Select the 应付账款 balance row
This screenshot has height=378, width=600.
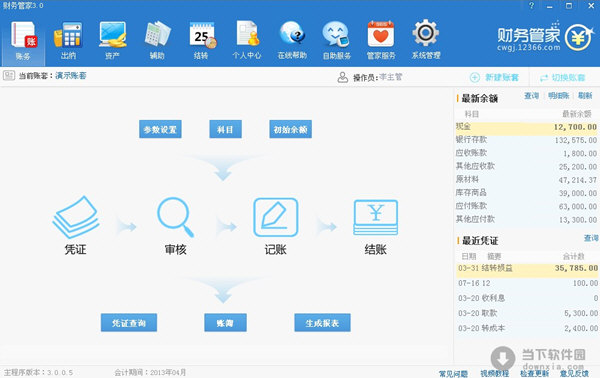point(526,206)
